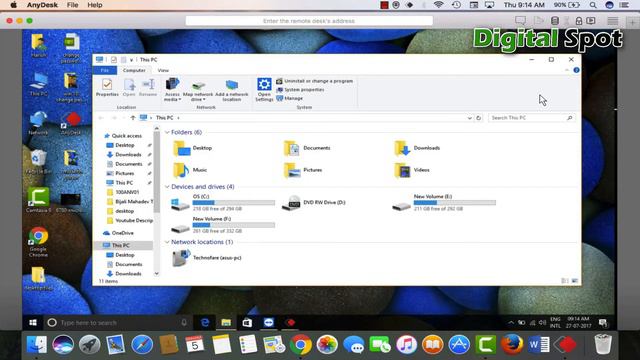Click Manage in System group
Viewport: 640px width, 360px height.
coord(289,98)
